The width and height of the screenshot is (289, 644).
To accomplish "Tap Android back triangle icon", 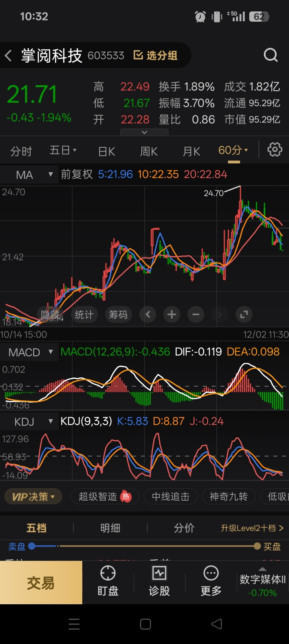I will pos(216,624).
